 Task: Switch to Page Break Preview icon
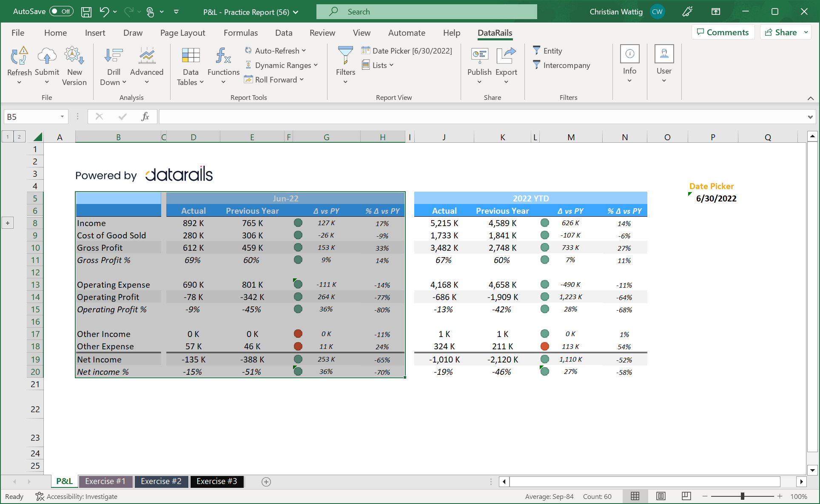tap(686, 496)
